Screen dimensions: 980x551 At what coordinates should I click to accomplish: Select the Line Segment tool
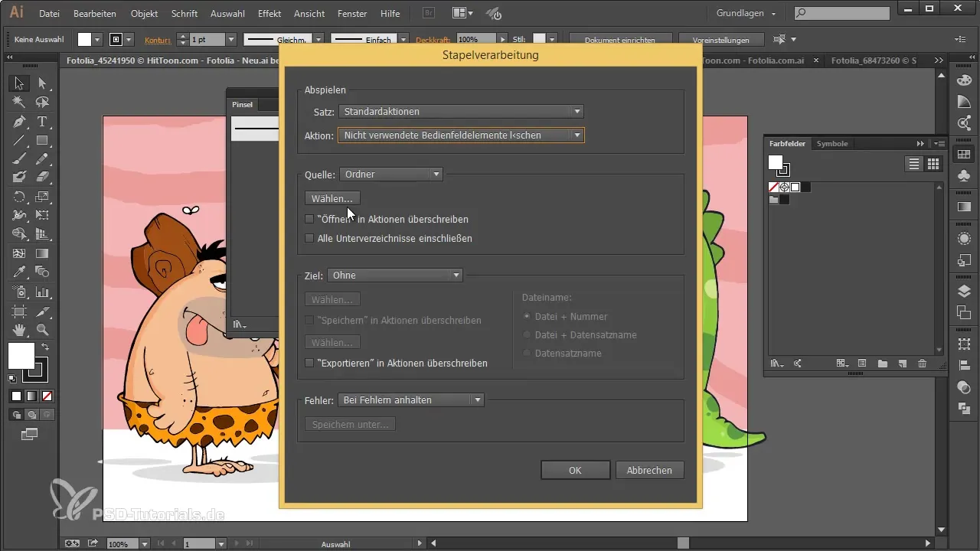coord(20,140)
